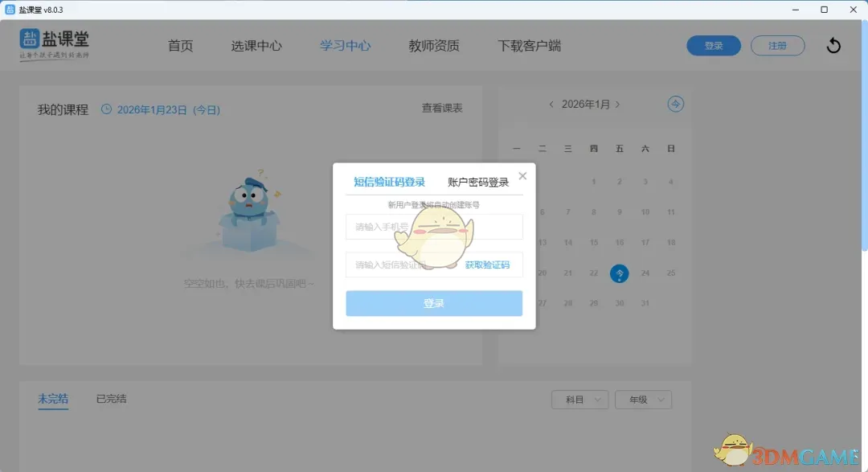Click the refresh arrow icon at top right
The image size is (868, 472).
833,46
